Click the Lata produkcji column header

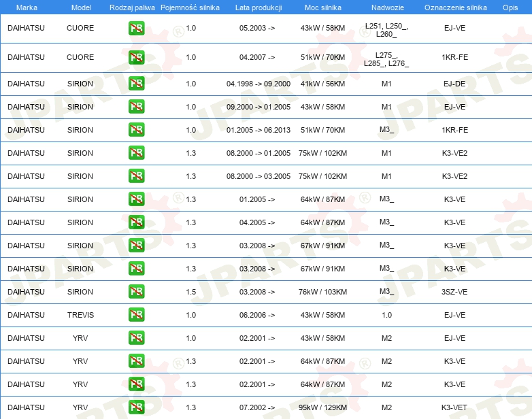coord(259,7)
